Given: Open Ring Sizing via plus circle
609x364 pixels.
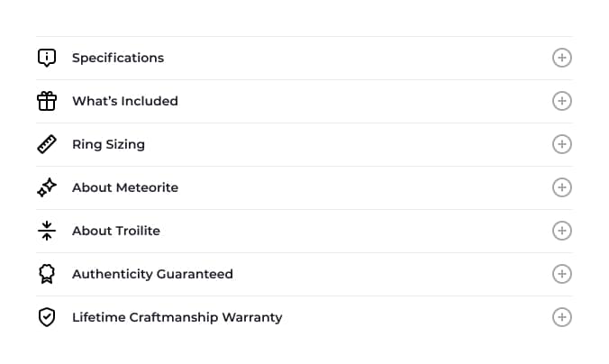Looking at the screenshot, I should (x=561, y=144).
